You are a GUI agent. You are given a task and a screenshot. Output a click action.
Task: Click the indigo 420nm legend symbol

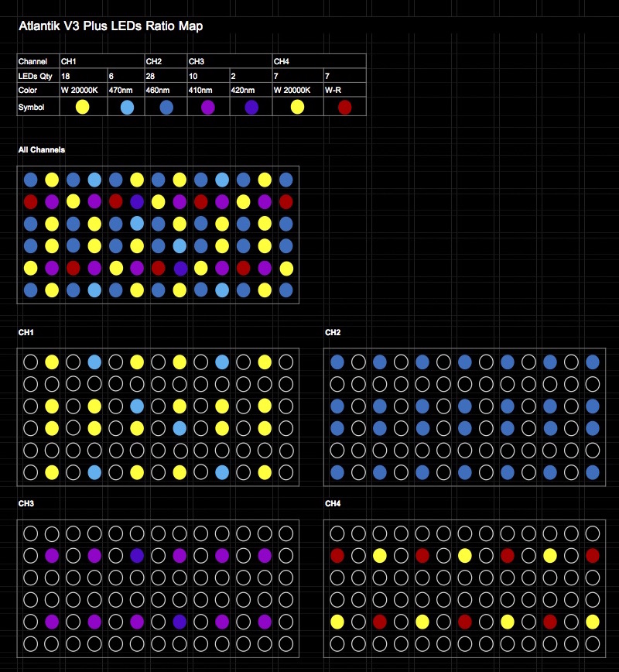(251, 107)
